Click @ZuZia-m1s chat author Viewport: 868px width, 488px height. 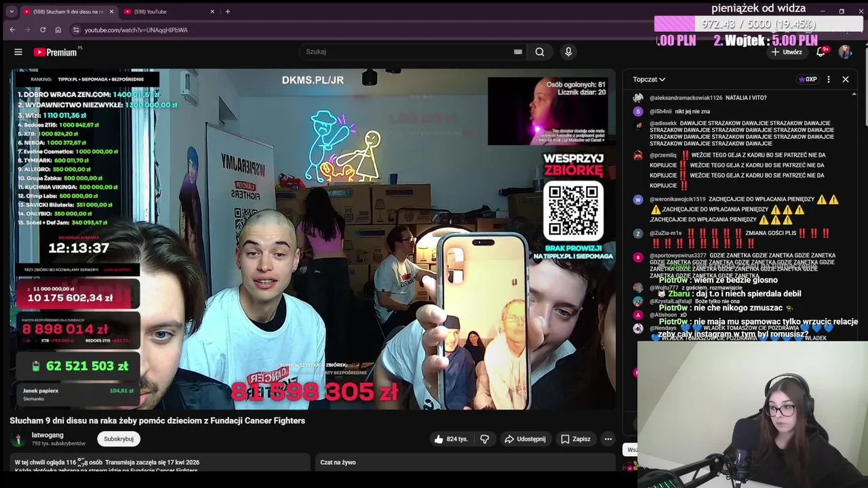pos(665,233)
